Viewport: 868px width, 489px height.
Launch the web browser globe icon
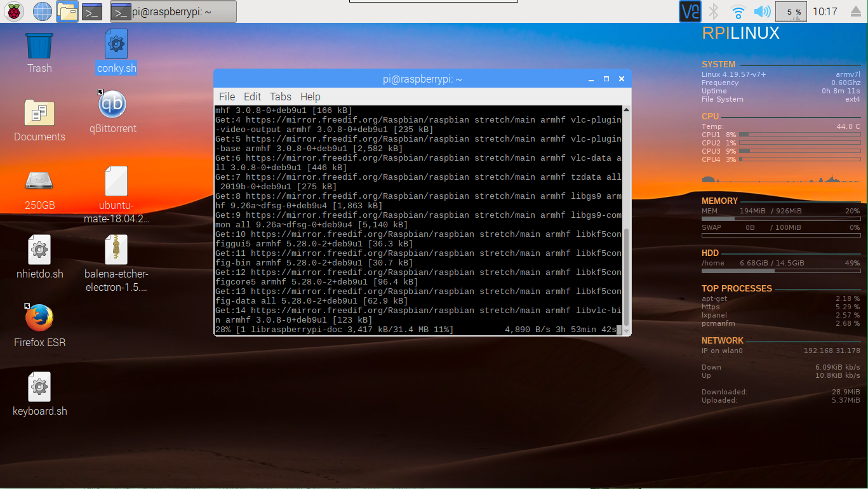click(x=42, y=11)
